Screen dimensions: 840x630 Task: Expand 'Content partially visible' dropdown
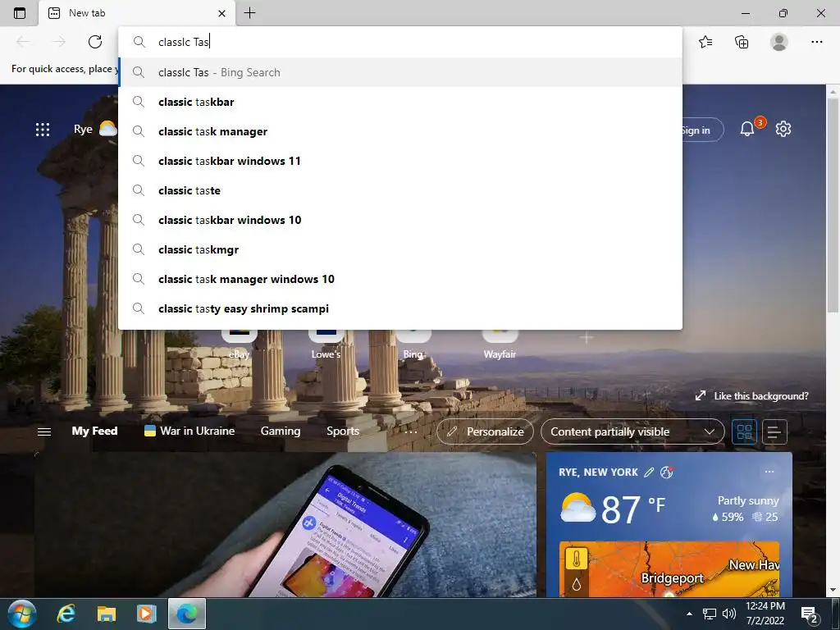tap(632, 431)
